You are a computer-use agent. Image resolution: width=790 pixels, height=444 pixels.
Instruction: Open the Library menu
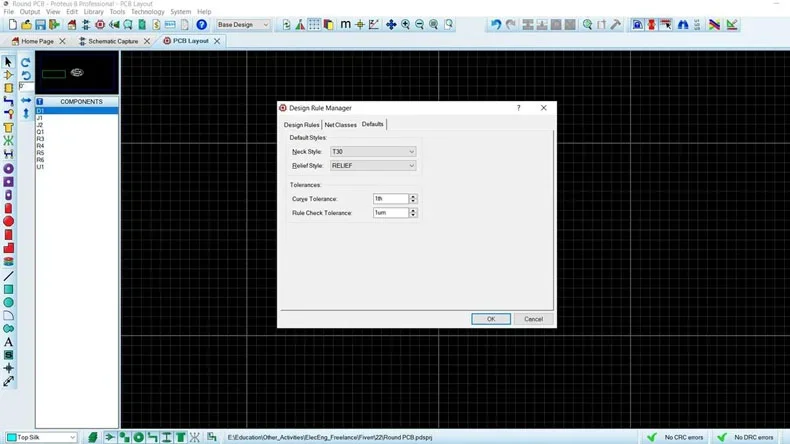point(93,12)
